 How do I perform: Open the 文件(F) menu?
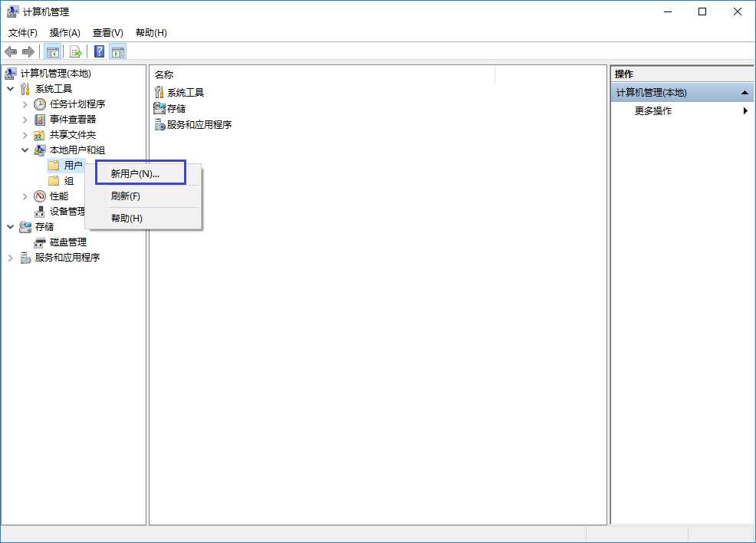pos(23,33)
